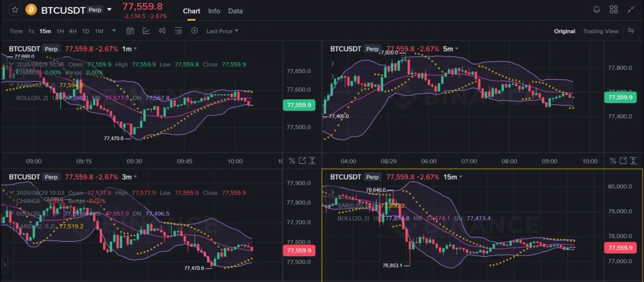Image resolution: width=644 pixels, height=282 pixels.
Task: Expand more intervals dropdown arrow after 1W
Action: point(114,31)
